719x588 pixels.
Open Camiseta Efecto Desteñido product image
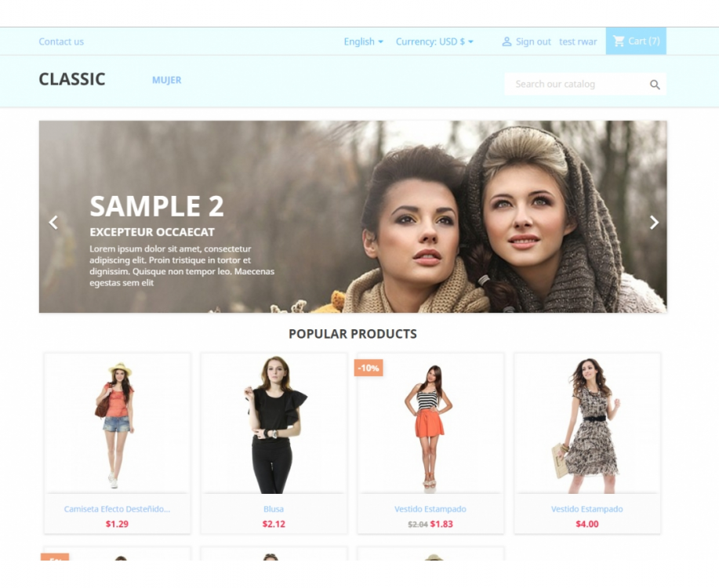118,424
